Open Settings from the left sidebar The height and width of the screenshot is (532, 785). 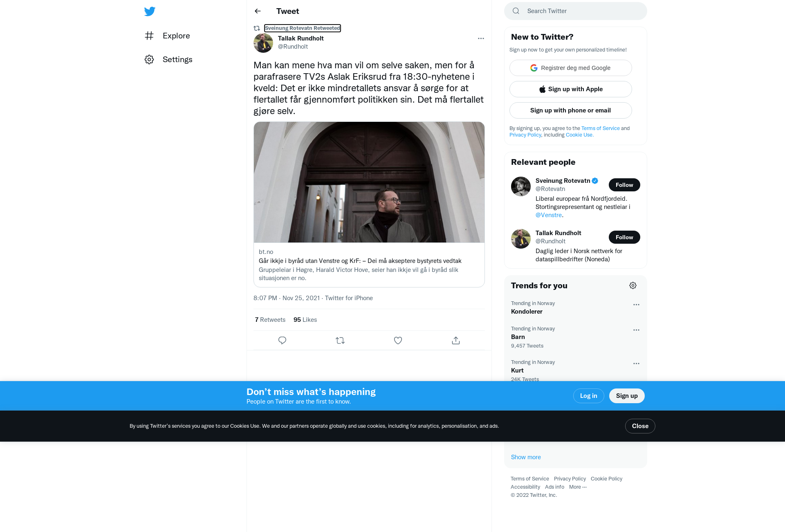(x=168, y=59)
